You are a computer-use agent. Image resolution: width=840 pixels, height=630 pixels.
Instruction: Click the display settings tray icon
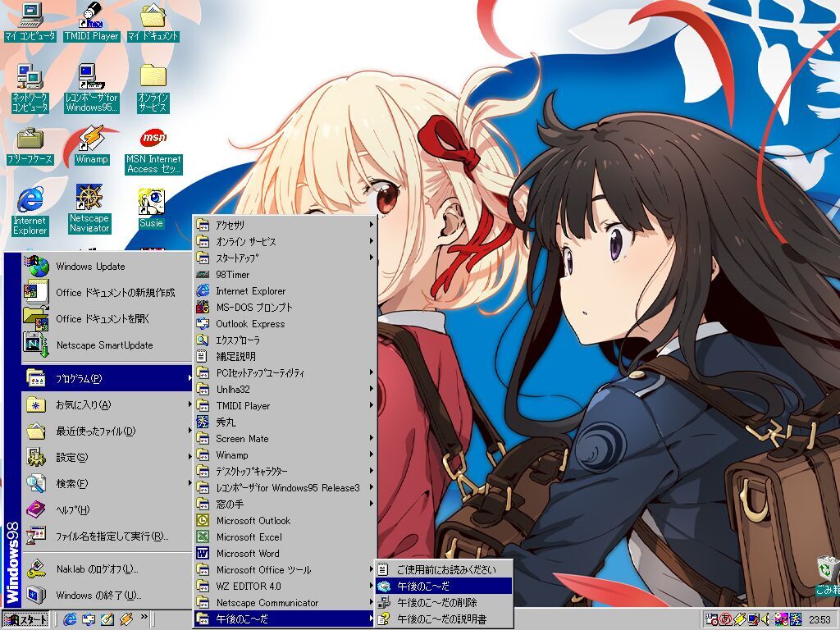coord(754,620)
